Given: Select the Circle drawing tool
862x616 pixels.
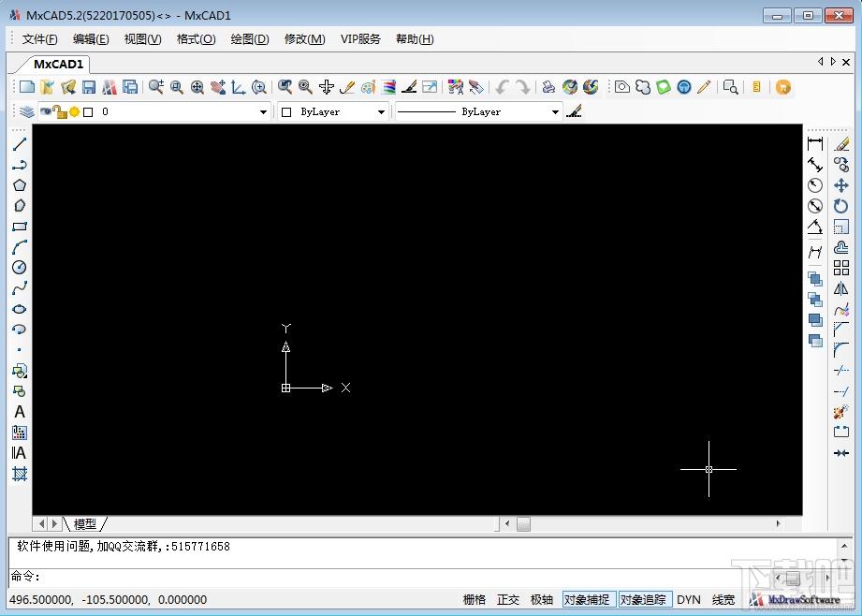Looking at the screenshot, I should coord(20,268).
